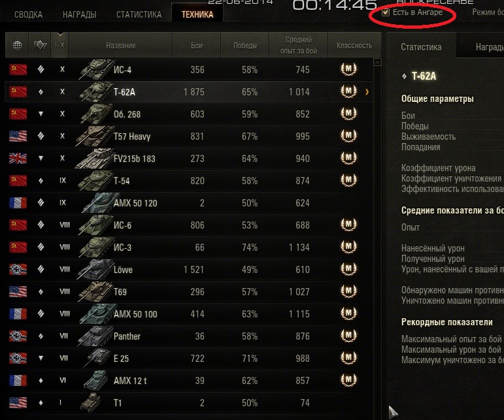
Task: Open Статистика tab in right panel
Action: [x=421, y=47]
